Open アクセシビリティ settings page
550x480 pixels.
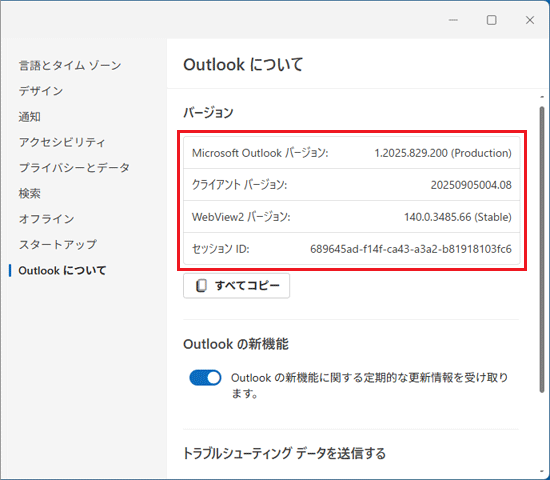62,142
